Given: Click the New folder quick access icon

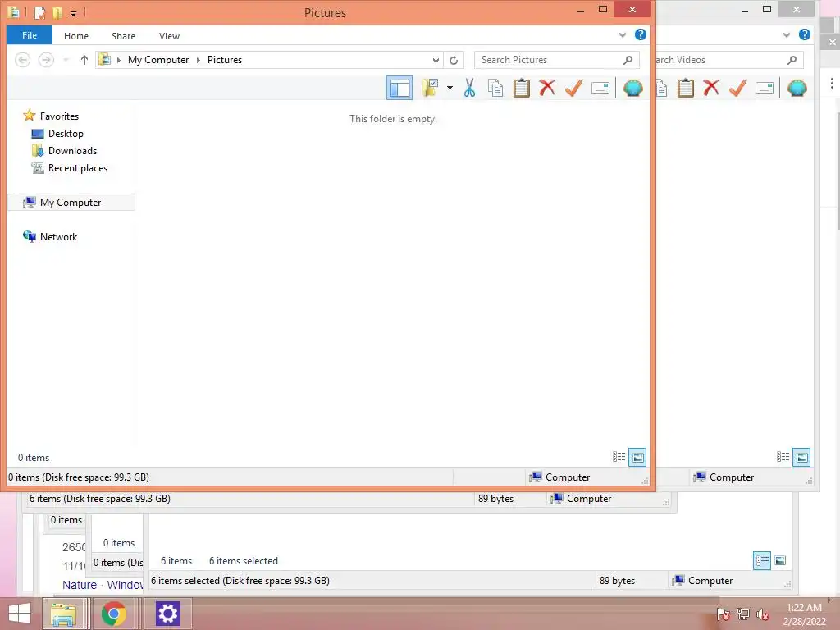Looking at the screenshot, I should coord(57,12).
